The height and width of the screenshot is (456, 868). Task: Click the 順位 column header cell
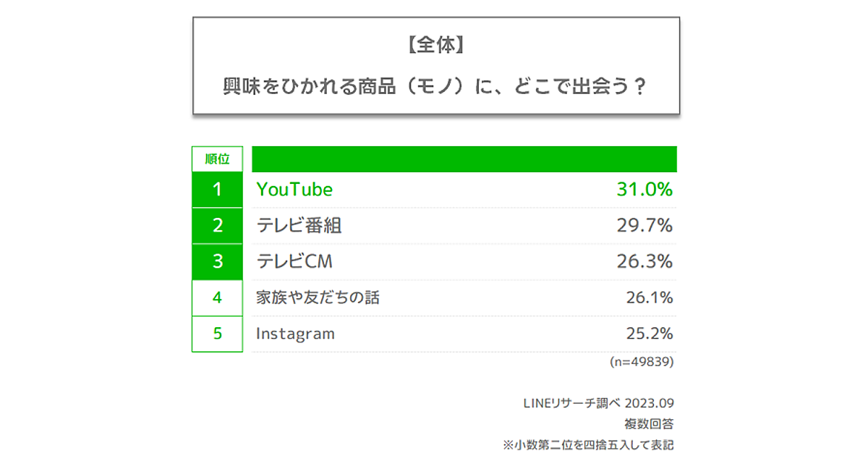[x=217, y=159]
